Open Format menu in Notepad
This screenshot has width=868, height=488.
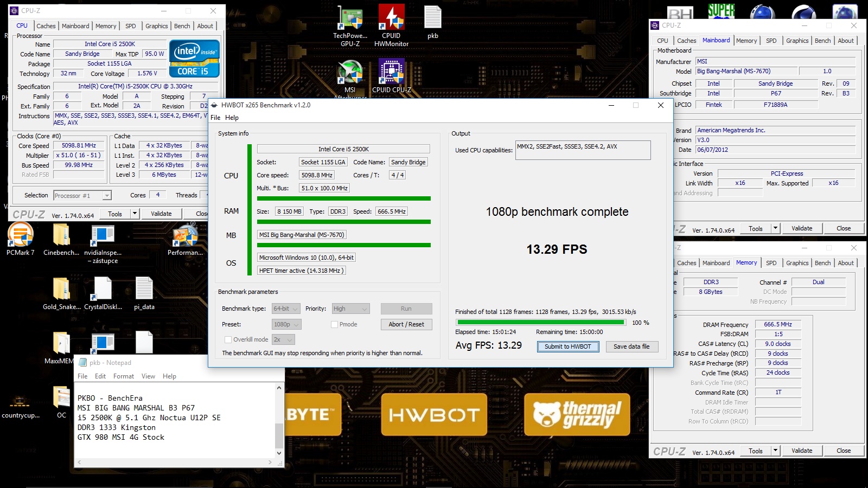124,376
